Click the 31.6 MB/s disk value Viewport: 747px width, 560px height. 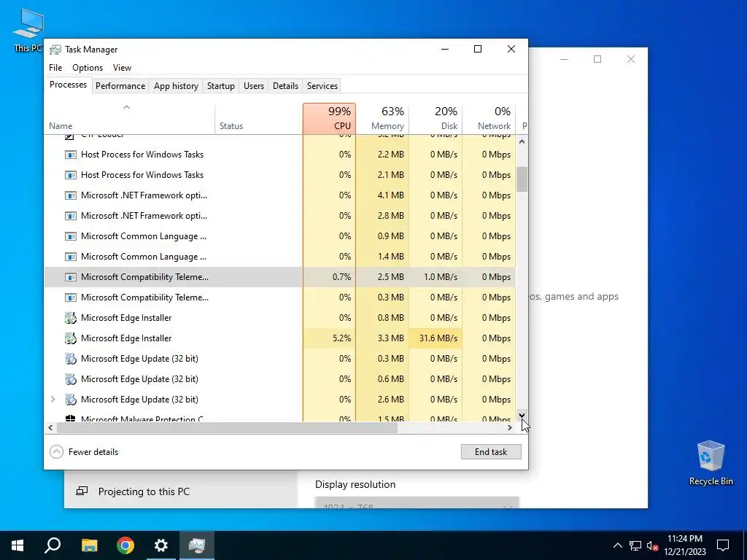(x=438, y=338)
